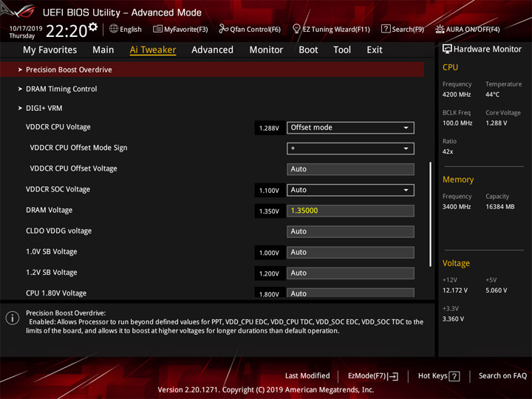Click the 22:20 clock display
The height and width of the screenshot is (399, 532).
66,31
